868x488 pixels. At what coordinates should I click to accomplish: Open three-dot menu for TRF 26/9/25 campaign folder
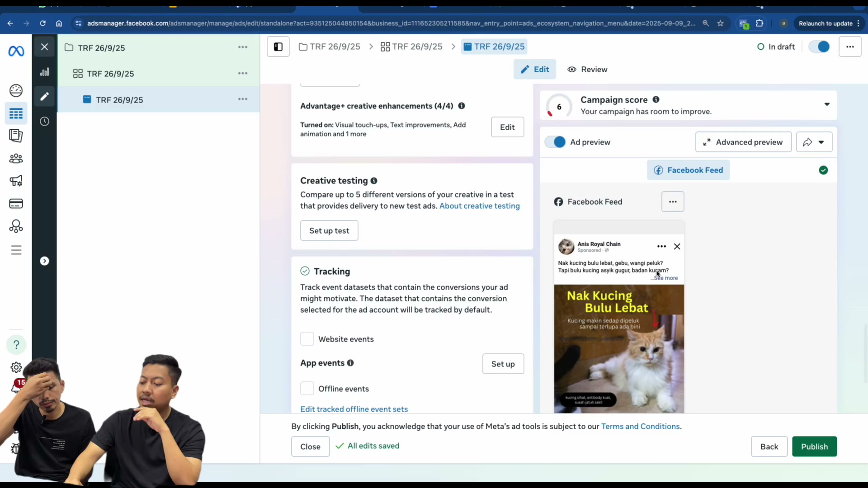243,47
